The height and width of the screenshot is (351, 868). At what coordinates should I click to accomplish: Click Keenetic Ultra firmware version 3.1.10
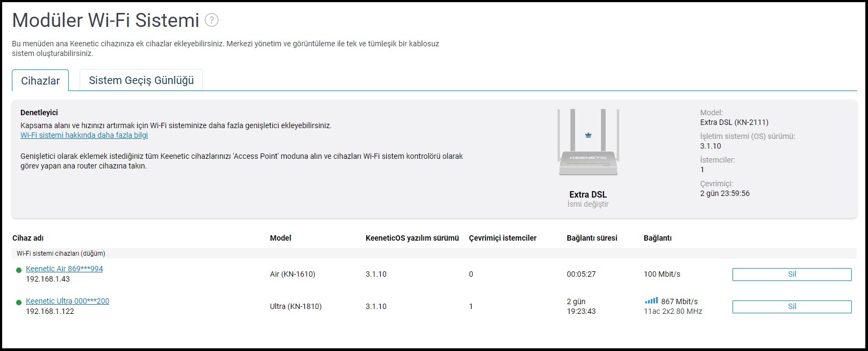[x=376, y=306]
